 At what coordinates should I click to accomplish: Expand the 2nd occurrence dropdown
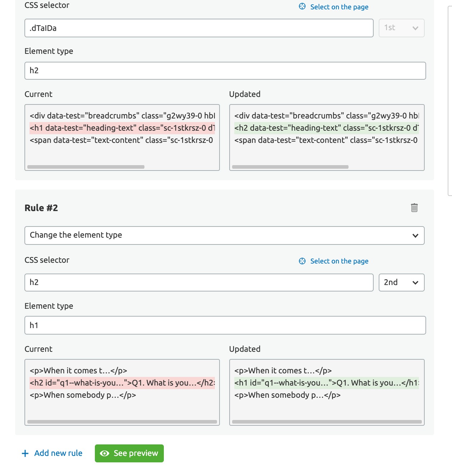click(x=401, y=283)
